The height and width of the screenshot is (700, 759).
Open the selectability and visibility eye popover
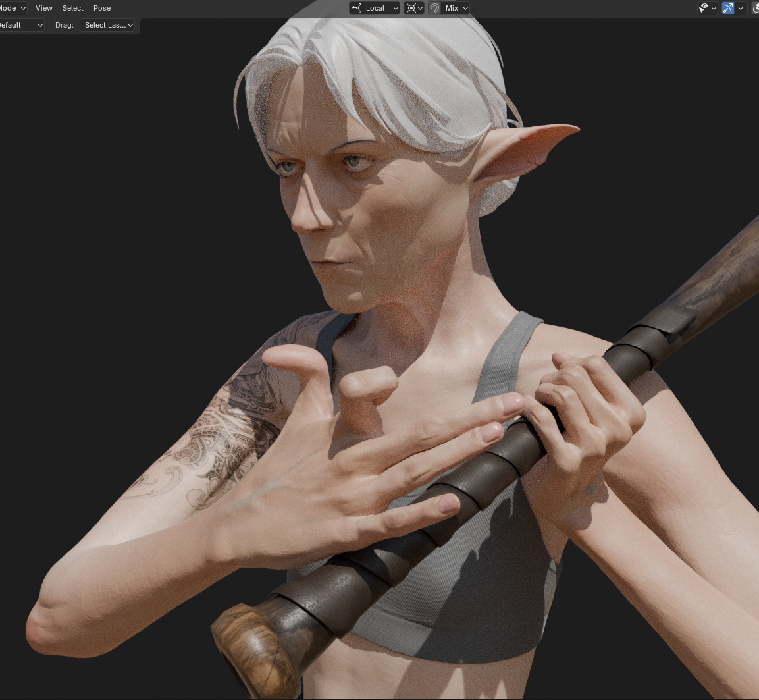click(x=707, y=8)
